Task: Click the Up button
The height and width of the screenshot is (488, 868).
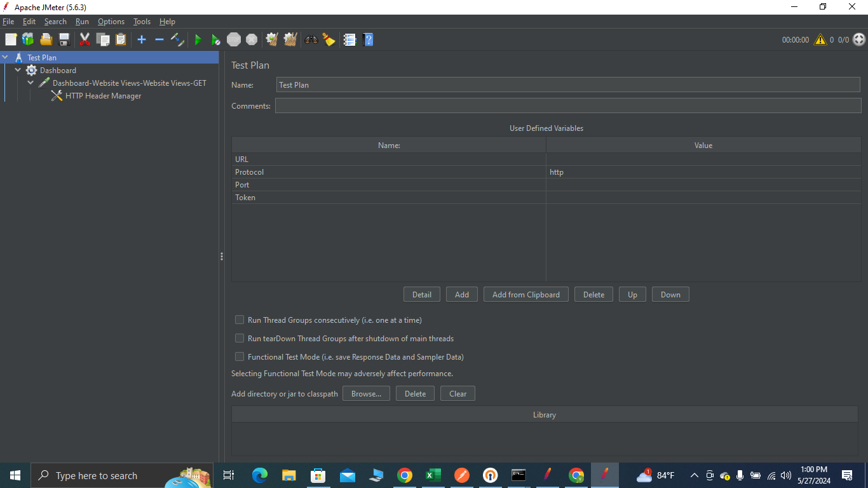Action: pos(632,294)
